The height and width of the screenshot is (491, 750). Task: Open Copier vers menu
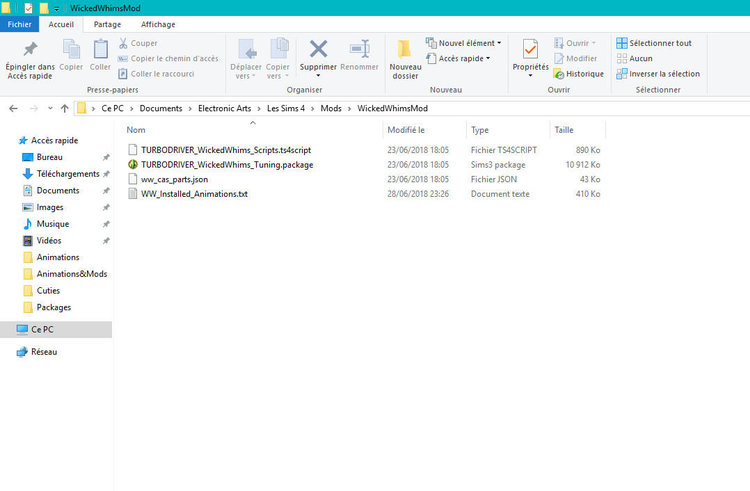(277, 60)
